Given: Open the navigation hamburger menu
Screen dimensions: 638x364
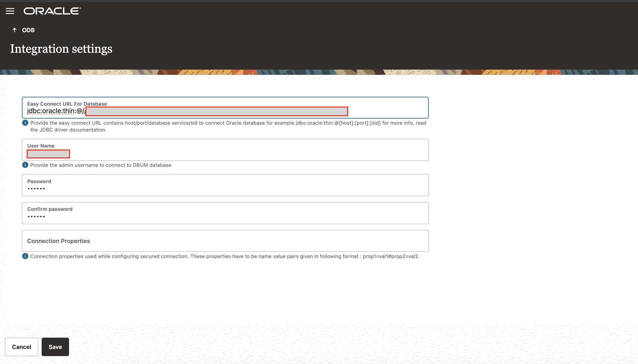Looking at the screenshot, I should tap(10, 11).
